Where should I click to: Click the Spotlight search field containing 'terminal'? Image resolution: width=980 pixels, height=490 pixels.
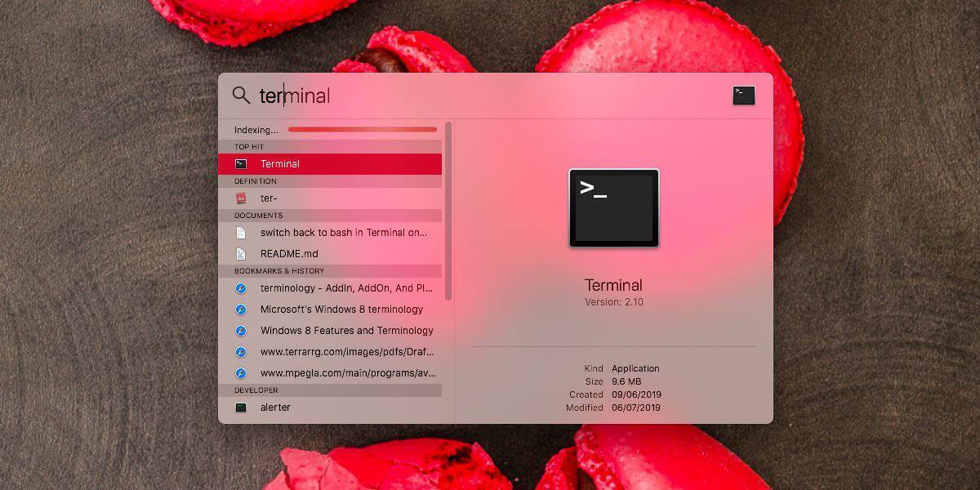click(490, 96)
